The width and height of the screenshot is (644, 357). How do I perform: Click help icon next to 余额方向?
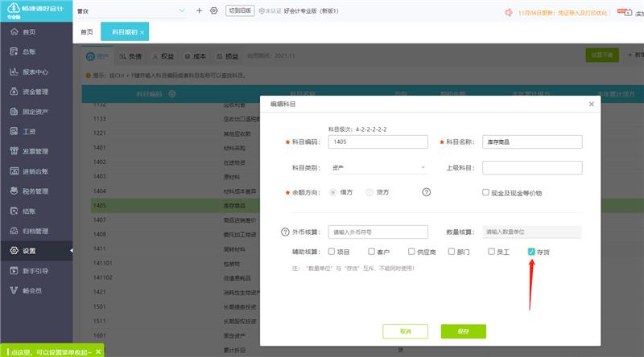pyautogui.click(x=427, y=192)
